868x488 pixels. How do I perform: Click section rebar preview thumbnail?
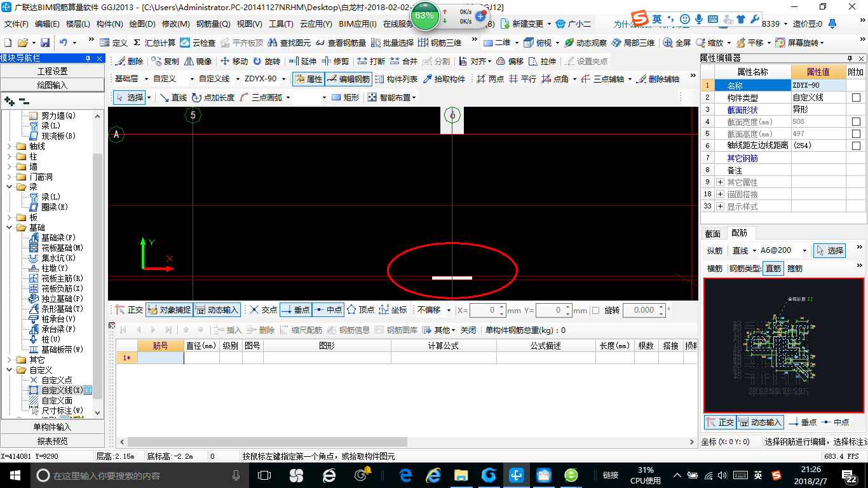click(x=783, y=345)
